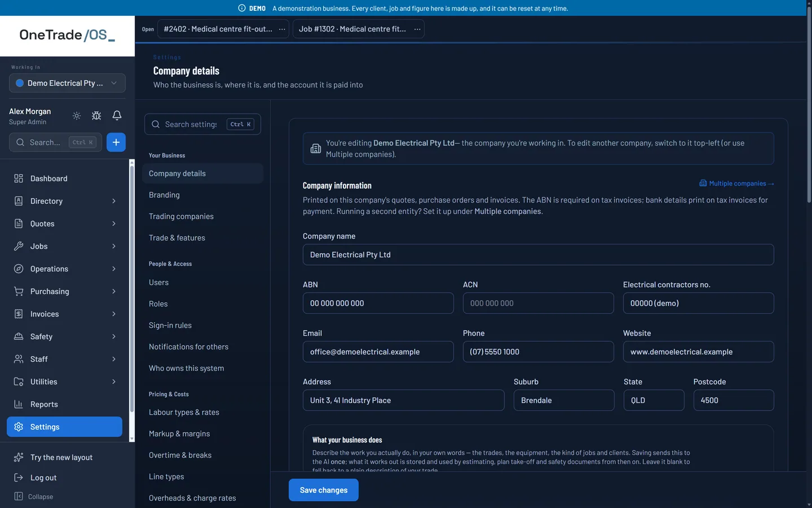Open the Demo Electrical company switcher dropdown
The height and width of the screenshot is (508, 812).
point(67,83)
